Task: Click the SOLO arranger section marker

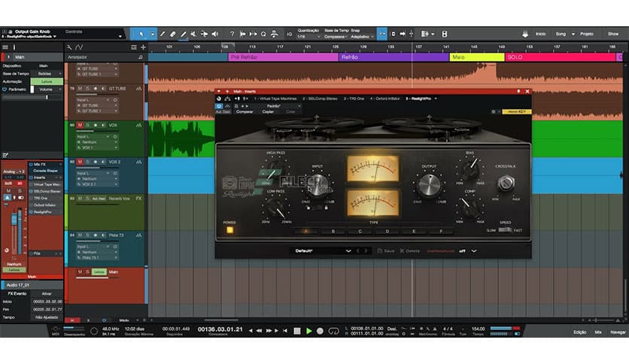Action: click(561, 57)
